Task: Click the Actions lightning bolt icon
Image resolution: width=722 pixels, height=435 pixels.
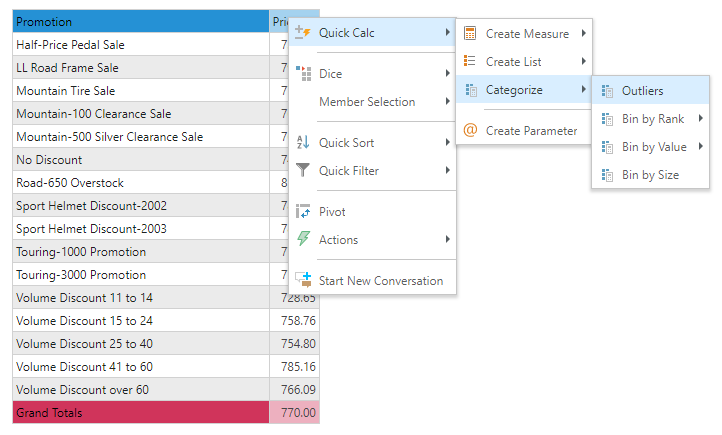Action: (x=304, y=240)
